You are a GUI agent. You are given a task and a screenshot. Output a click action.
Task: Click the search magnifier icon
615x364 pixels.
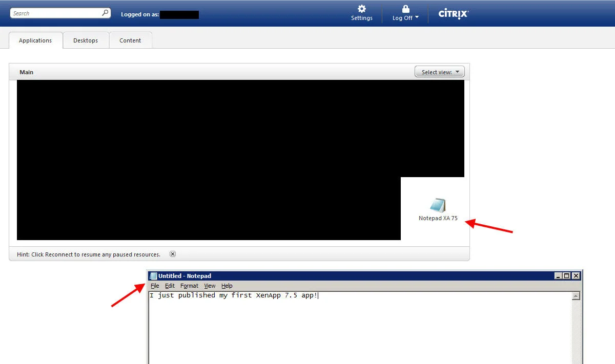(105, 13)
